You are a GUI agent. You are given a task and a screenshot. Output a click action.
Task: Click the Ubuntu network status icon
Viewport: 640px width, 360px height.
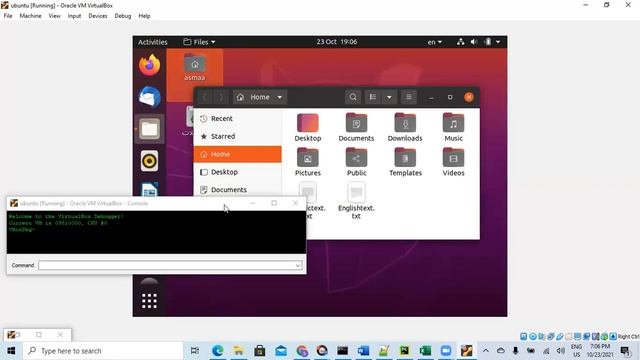pos(460,42)
